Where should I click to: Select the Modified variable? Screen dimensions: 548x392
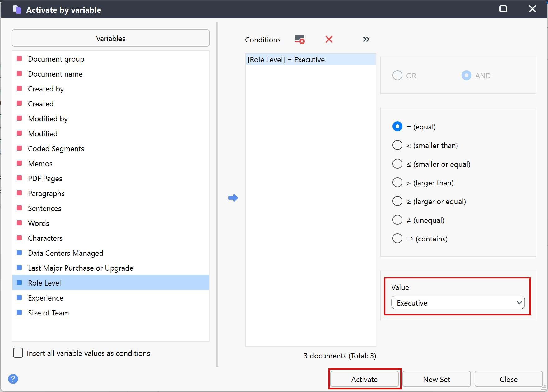[x=111, y=133]
